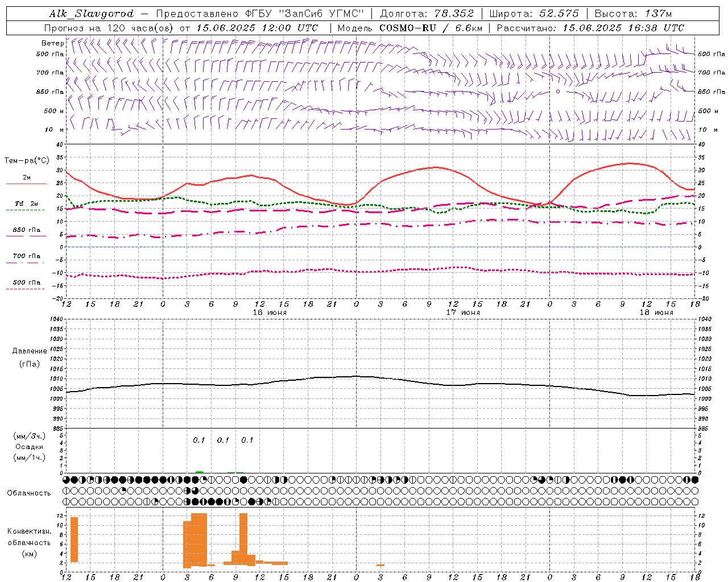Click the small orange bar near hour 3 on 17 июня

pyautogui.click(x=380, y=565)
